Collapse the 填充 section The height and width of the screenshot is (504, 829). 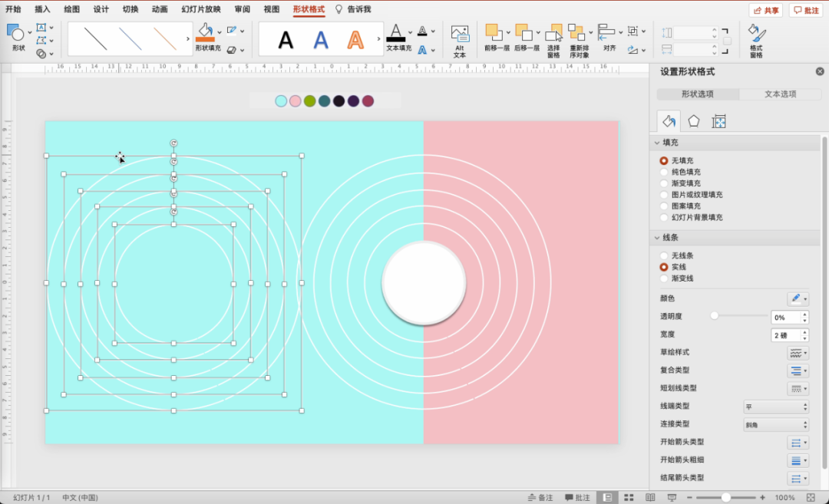click(657, 143)
